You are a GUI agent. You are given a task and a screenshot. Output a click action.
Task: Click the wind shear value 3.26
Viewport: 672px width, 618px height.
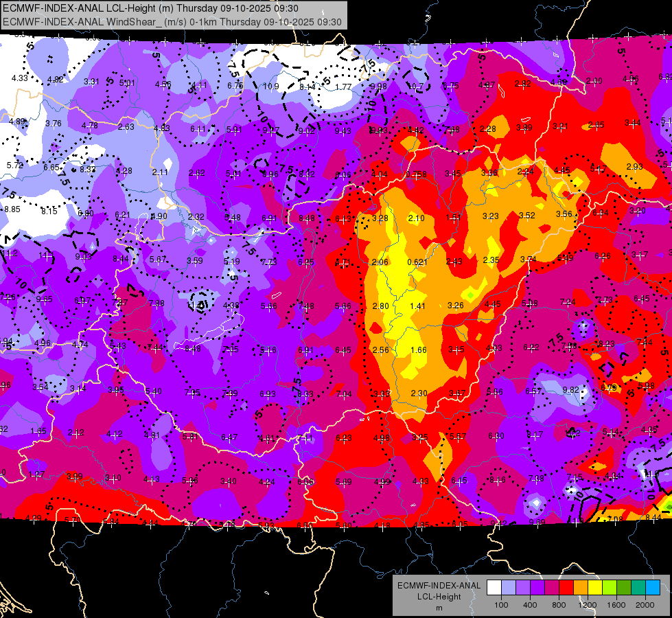pos(455,306)
